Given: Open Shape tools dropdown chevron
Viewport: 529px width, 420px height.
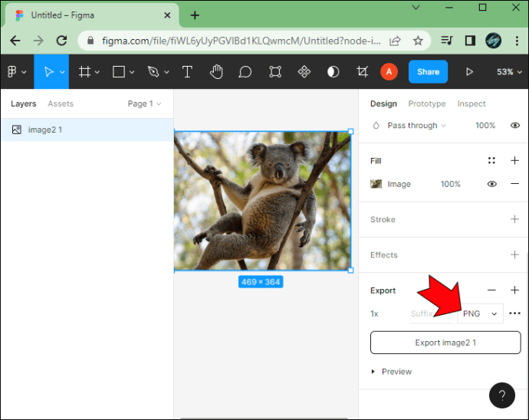Looking at the screenshot, I should (x=132, y=72).
